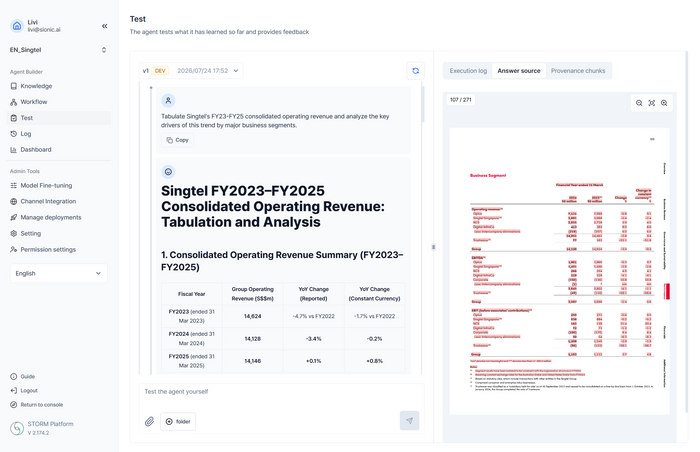The height and width of the screenshot is (452, 700).
Task: Send the message with paper plane button
Action: tap(409, 421)
